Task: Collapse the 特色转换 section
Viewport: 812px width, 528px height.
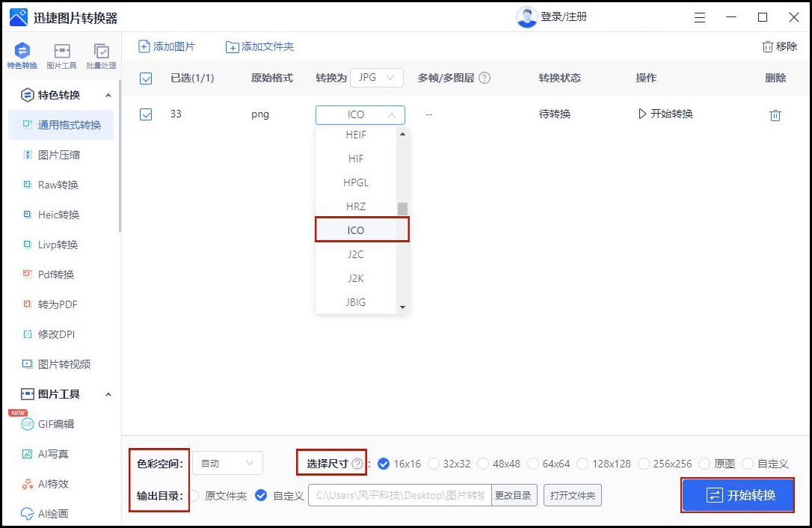Action: click(x=109, y=95)
